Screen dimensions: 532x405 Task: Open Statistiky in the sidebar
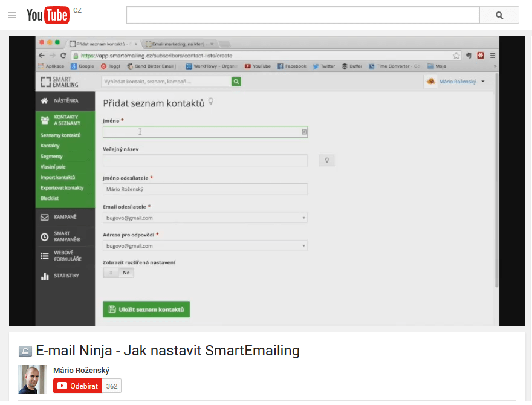(x=65, y=276)
